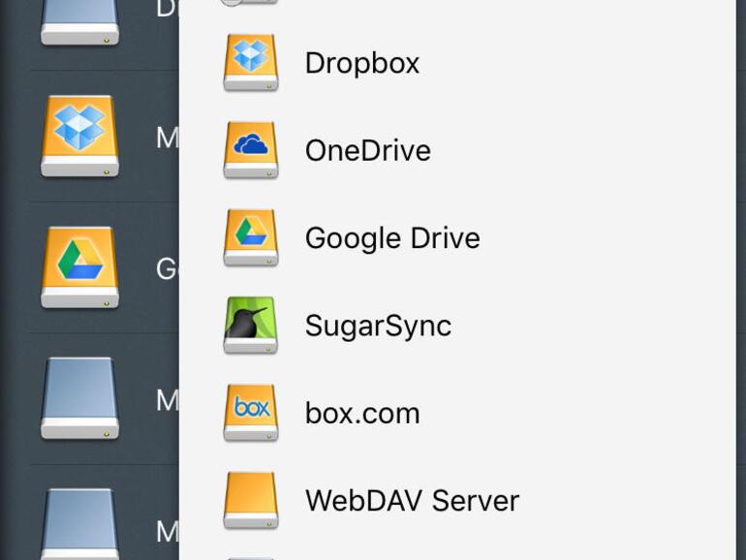Choose the SugarSync menu entry
The height and width of the screenshot is (560, 746).
click(378, 326)
